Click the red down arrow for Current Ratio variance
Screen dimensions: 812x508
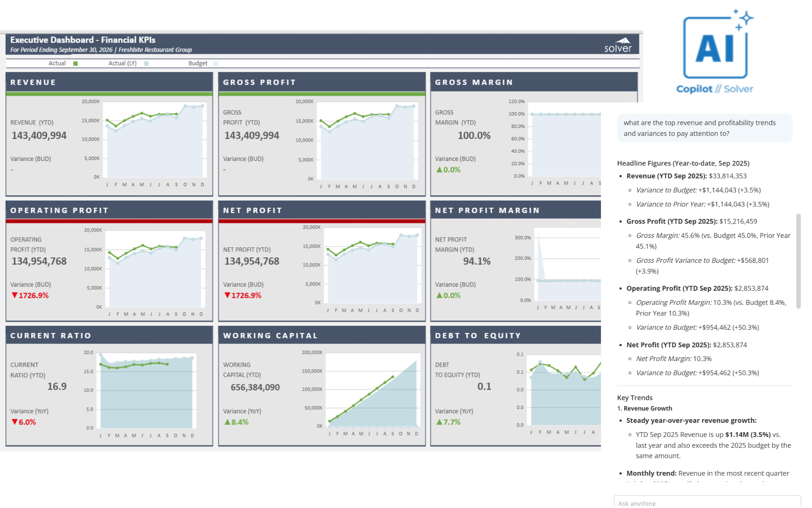point(15,422)
